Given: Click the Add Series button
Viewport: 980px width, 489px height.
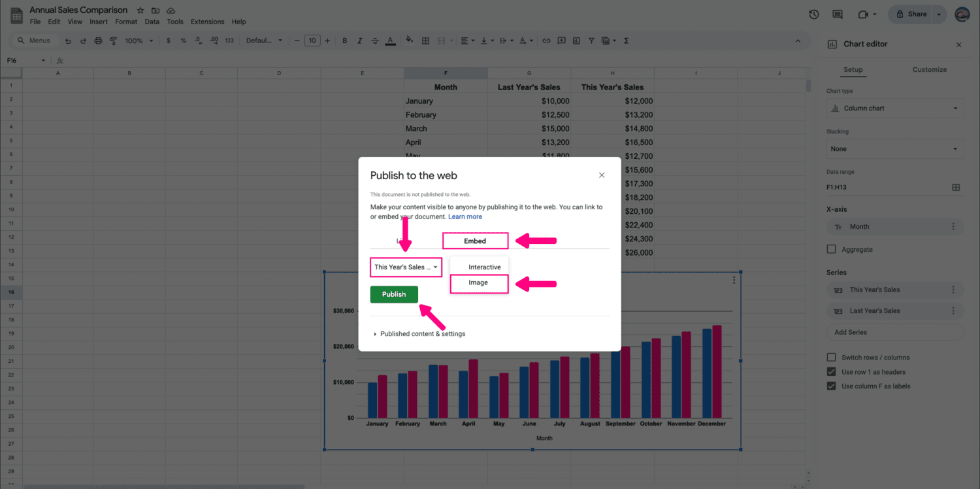Looking at the screenshot, I should (894, 332).
